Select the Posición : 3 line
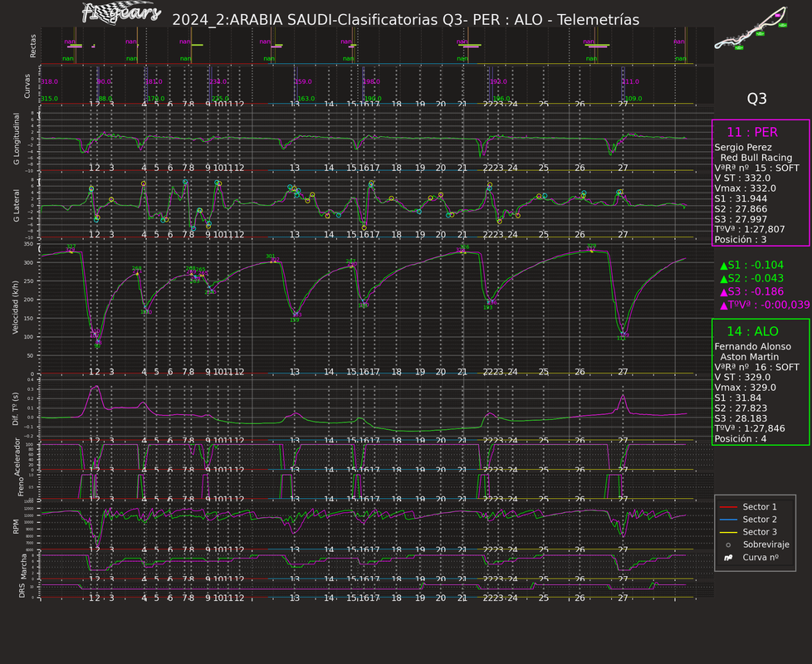The image size is (812, 664). pos(740,240)
